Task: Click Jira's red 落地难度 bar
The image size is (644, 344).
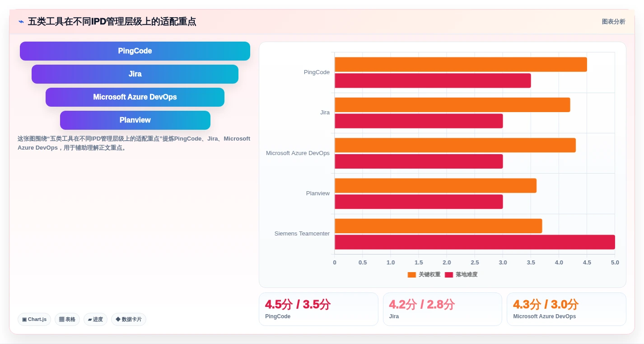Action: pos(419,121)
